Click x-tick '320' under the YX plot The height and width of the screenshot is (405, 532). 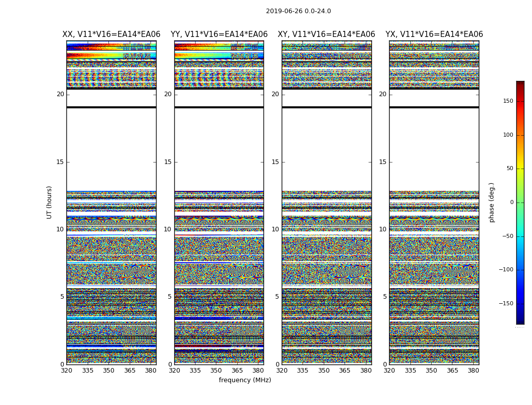(390, 371)
